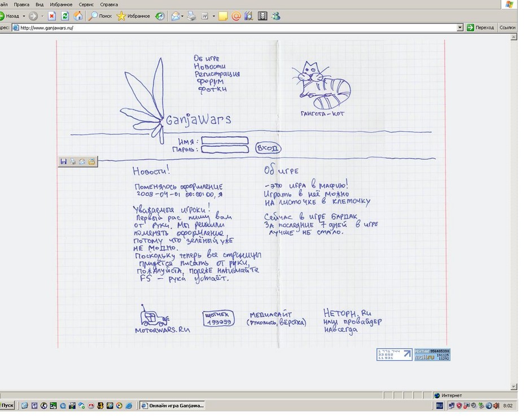The width and height of the screenshot is (525, 420).
Task: Click the scrollbar up arrow
Action: (x=514, y=37)
